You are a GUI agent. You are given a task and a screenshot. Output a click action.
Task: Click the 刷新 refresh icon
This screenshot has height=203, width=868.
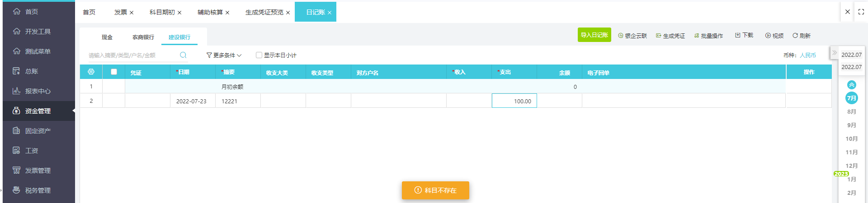(795, 36)
